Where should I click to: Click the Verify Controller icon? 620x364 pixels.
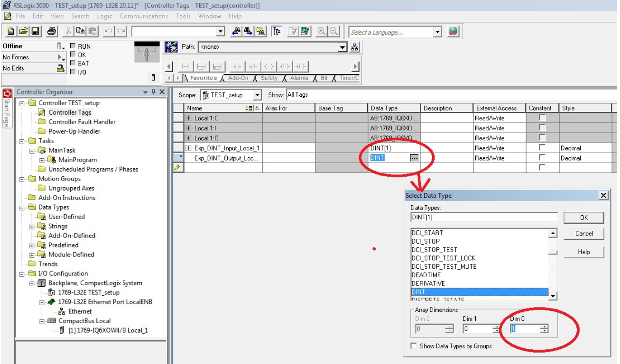305,32
